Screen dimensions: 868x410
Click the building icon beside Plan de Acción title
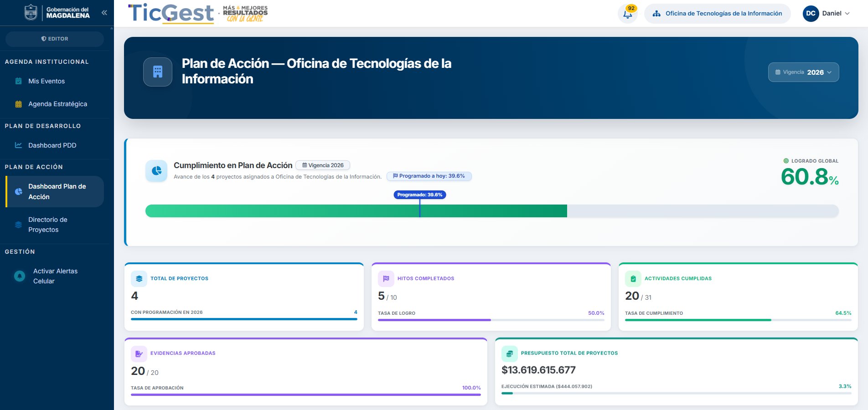coord(158,72)
